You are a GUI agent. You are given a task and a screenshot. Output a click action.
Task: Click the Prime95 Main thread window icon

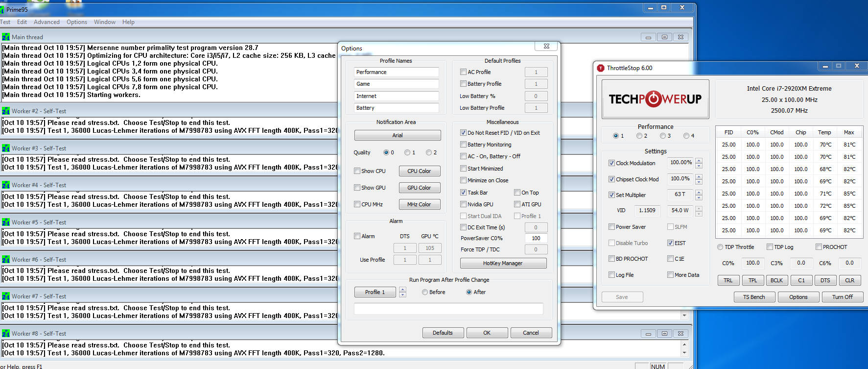pyautogui.click(x=6, y=37)
